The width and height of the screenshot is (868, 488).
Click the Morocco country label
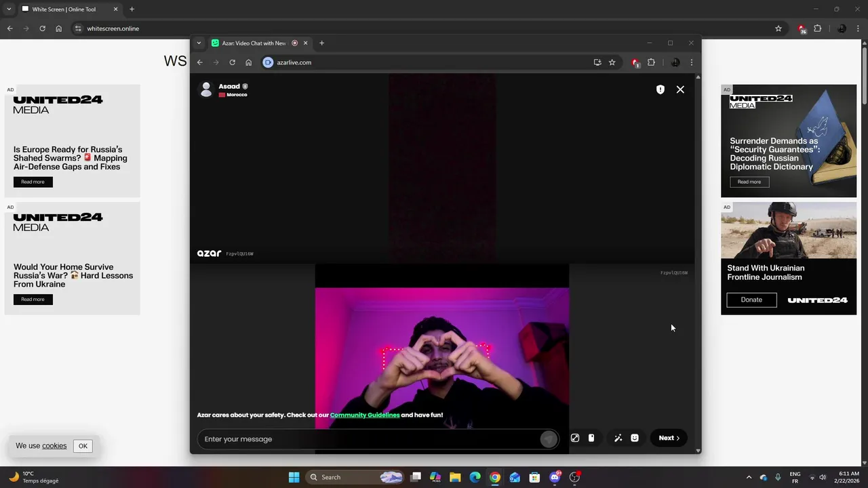pos(237,95)
